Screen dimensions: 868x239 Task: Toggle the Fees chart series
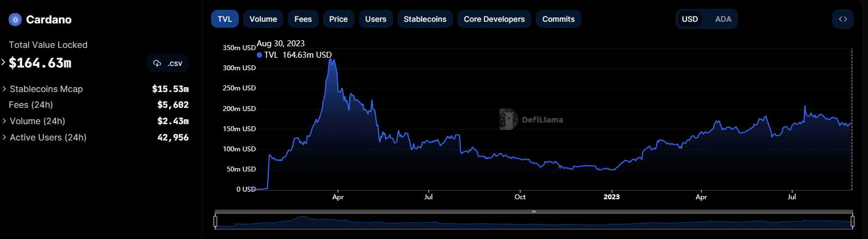click(303, 19)
